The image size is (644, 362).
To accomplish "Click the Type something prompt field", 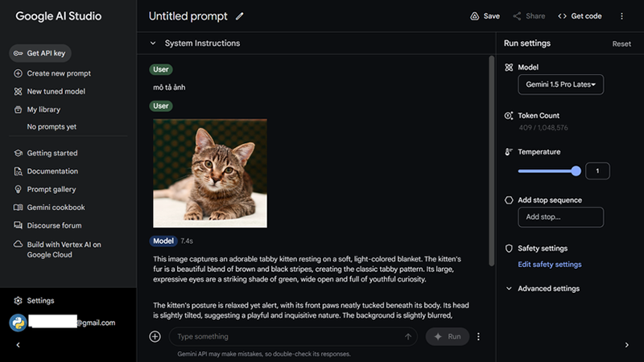I will 286,336.
